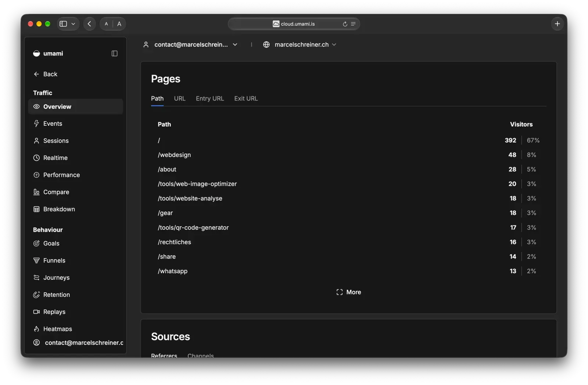This screenshot has height=385, width=588.
Task: Expand the Pages list with More
Action: tap(348, 292)
